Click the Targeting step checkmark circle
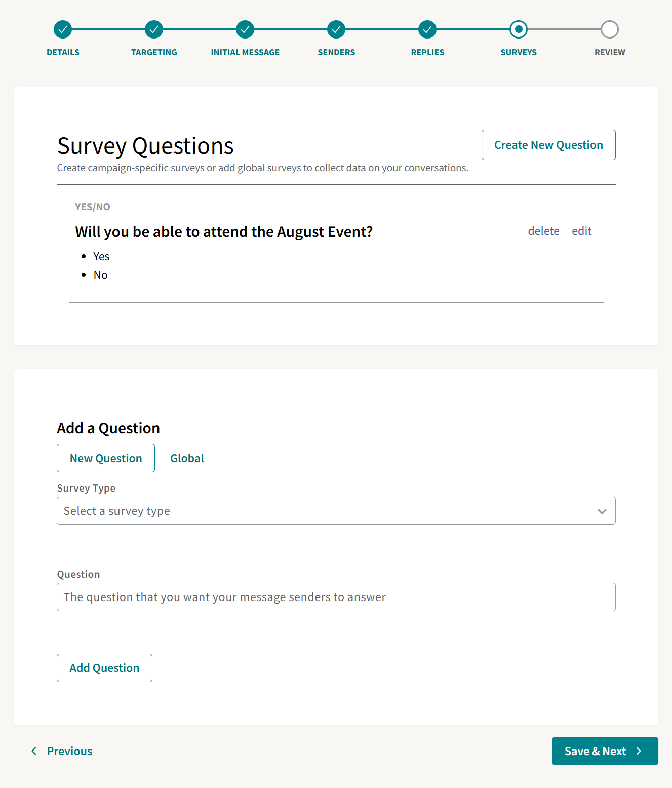The image size is (672, 788). point(154,29)
